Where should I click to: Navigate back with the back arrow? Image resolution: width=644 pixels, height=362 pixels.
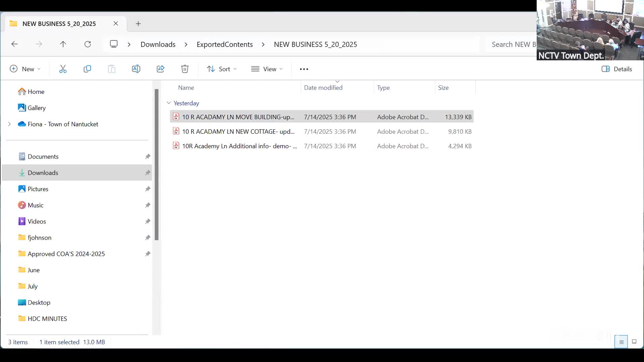pos(14,44)
